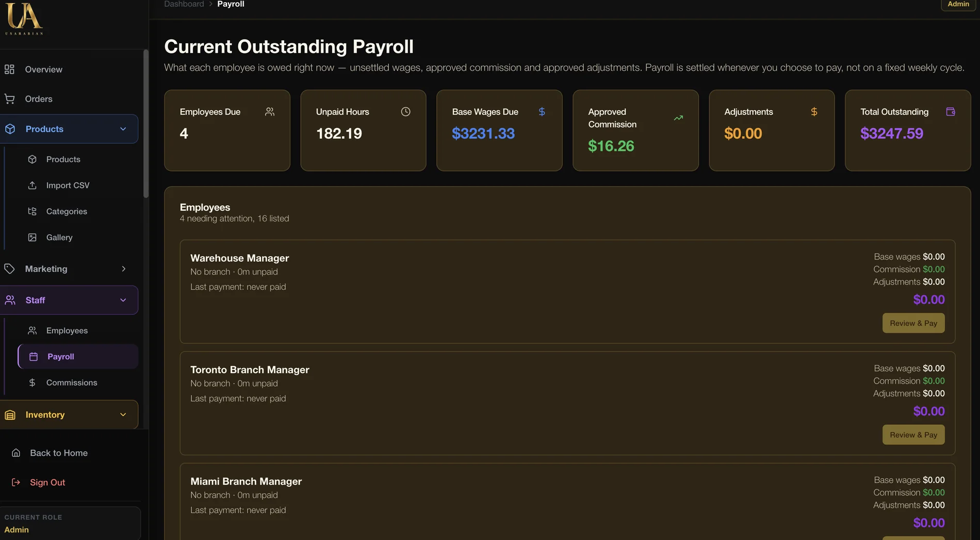Click the Gallery image icon
Viewport: 980px width, 540px height.
pos(32,237)
